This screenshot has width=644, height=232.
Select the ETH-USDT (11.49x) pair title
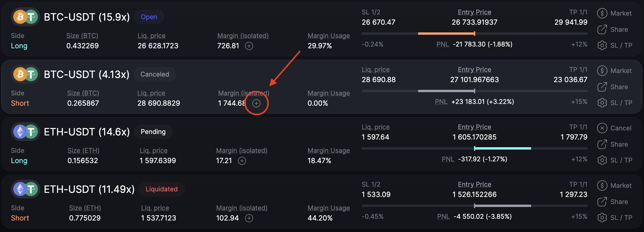click(x=89, y=189)
